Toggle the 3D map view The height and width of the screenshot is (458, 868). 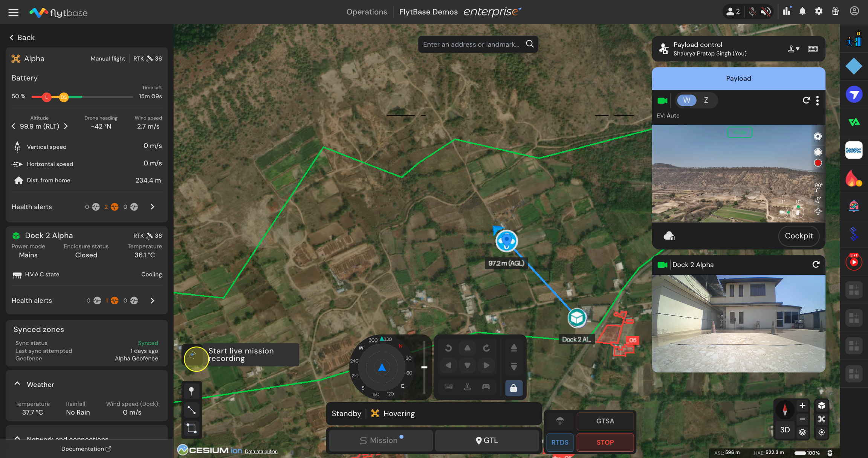coord(785,430)
